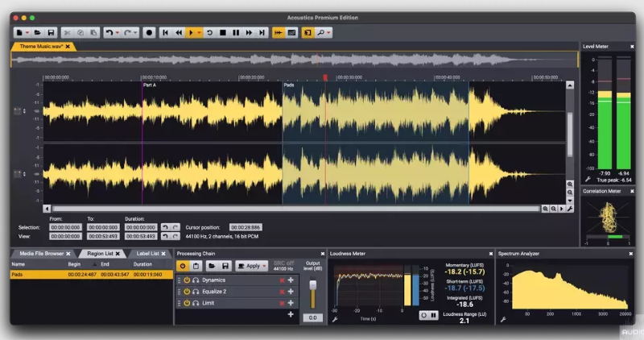This screenshot has width=644, height=340.
Task: Toggle the Processing Chain power button
Action: tap(183, 266)
